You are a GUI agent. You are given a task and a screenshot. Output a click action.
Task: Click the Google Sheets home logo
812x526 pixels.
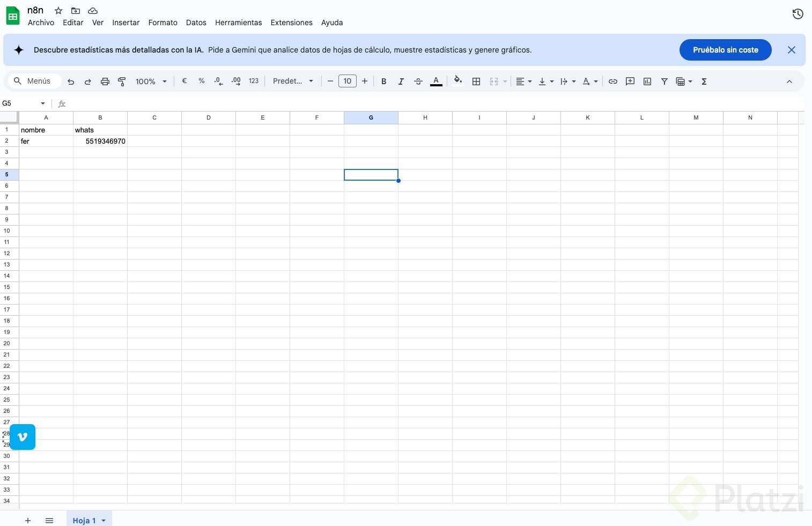click(x=13, y=16)
